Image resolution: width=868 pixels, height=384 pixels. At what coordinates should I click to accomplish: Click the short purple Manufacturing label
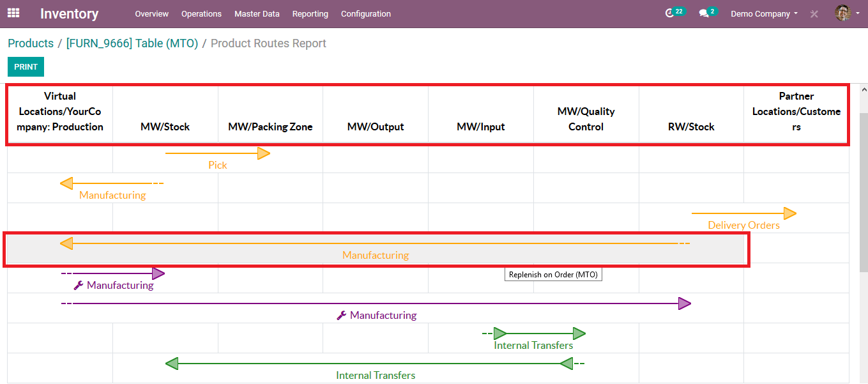[x=120, y=285]
